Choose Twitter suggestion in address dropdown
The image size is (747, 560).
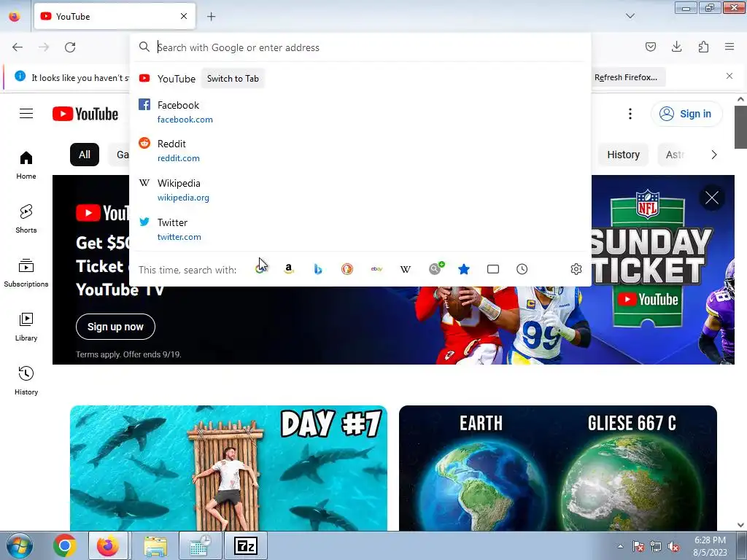point(360,229)
